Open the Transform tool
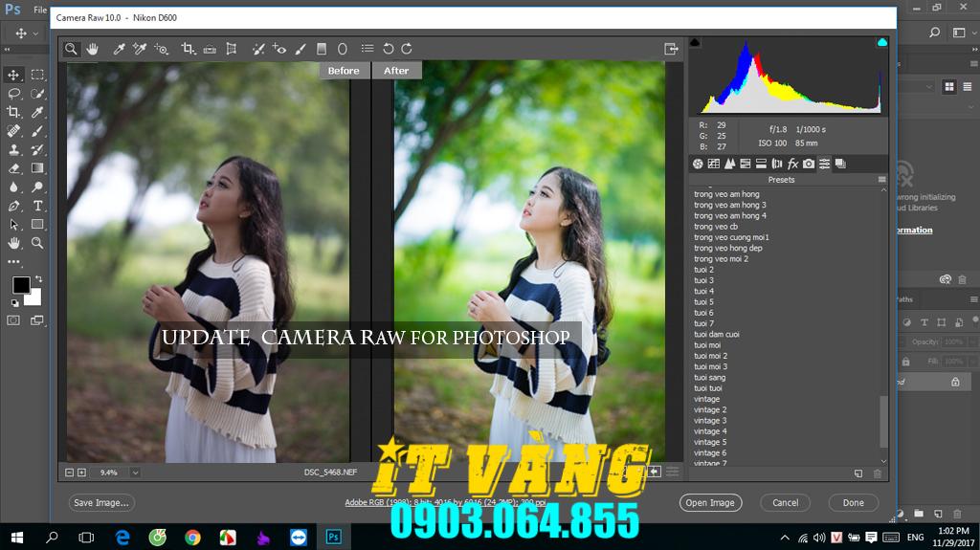This screenshot has width=980, height=550. 232,49
